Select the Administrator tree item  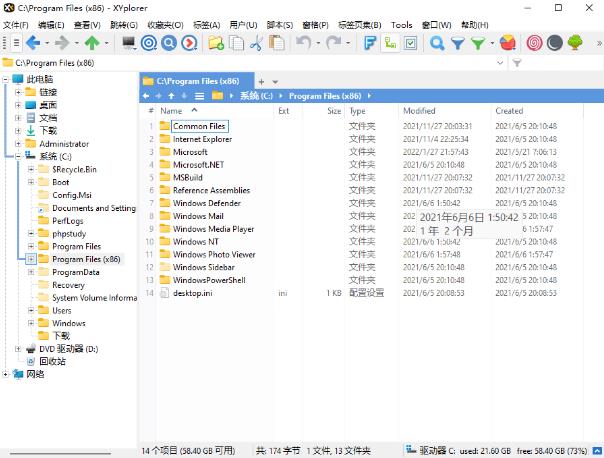[64, 144]
